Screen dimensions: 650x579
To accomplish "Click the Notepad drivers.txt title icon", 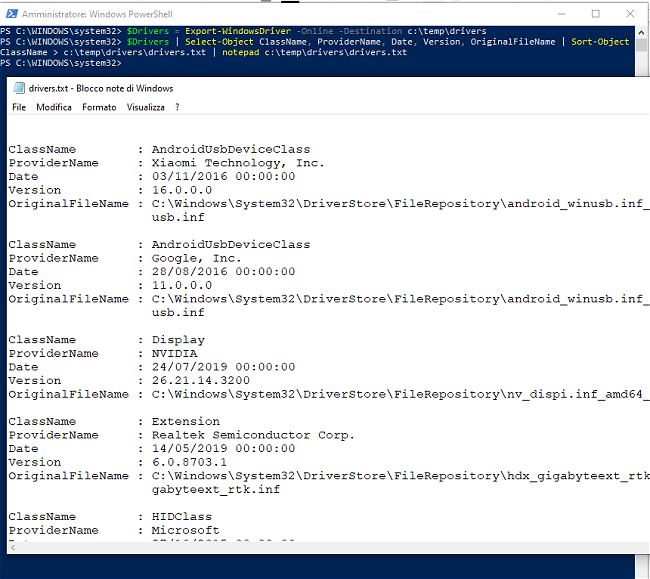I will (19, 88).
